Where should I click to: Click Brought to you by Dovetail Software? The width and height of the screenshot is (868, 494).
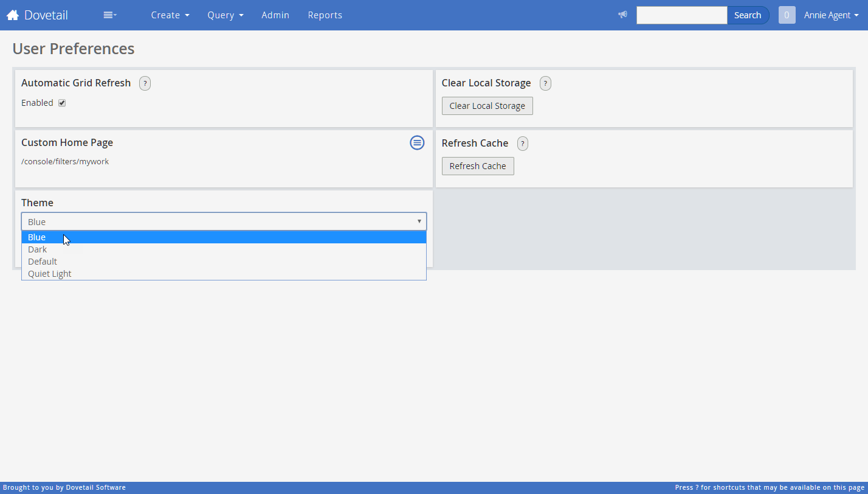(64, 487)
